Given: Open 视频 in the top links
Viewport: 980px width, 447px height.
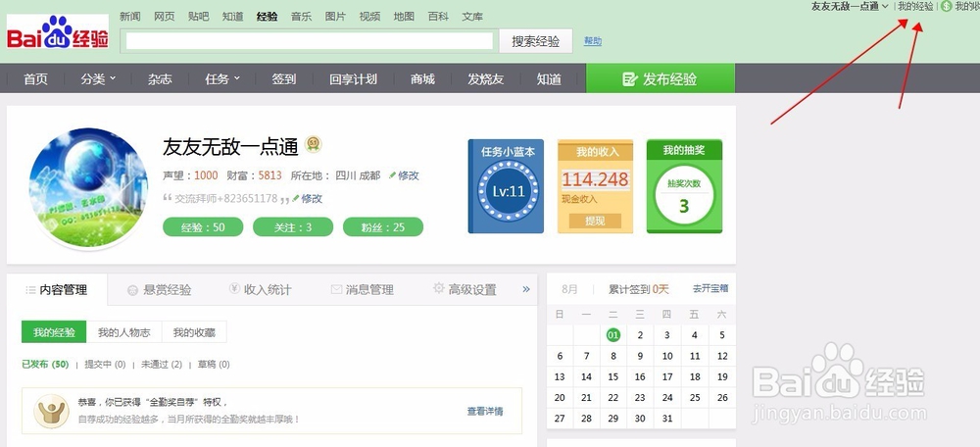Looking at the screenshot, I should (370, 17).
